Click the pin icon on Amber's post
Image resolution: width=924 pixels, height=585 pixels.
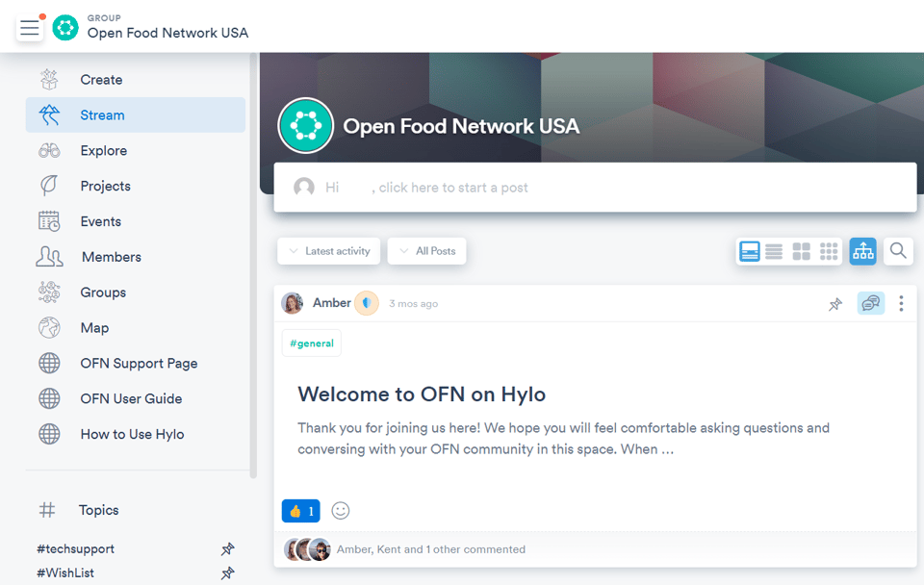[835, 304]
